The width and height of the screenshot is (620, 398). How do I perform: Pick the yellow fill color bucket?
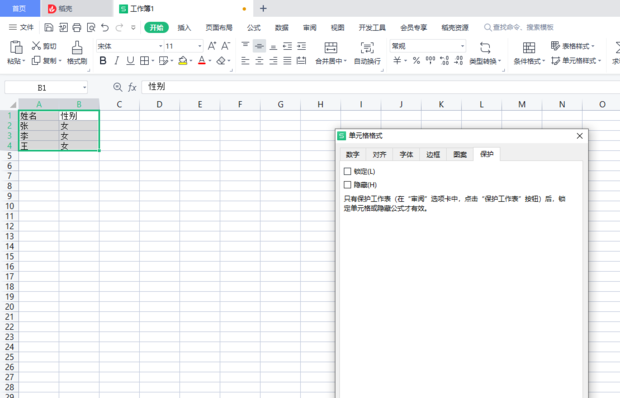[183, 61]
